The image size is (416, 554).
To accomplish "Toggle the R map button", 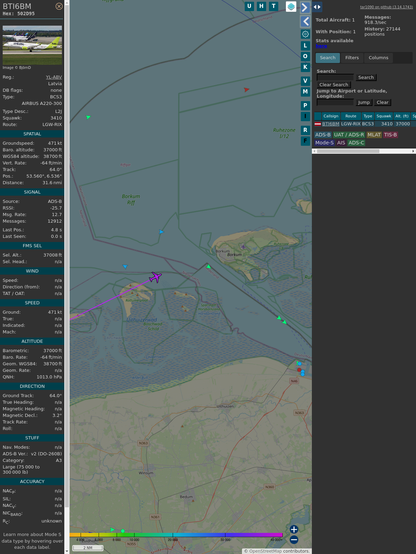I will [x=305, y=130].
